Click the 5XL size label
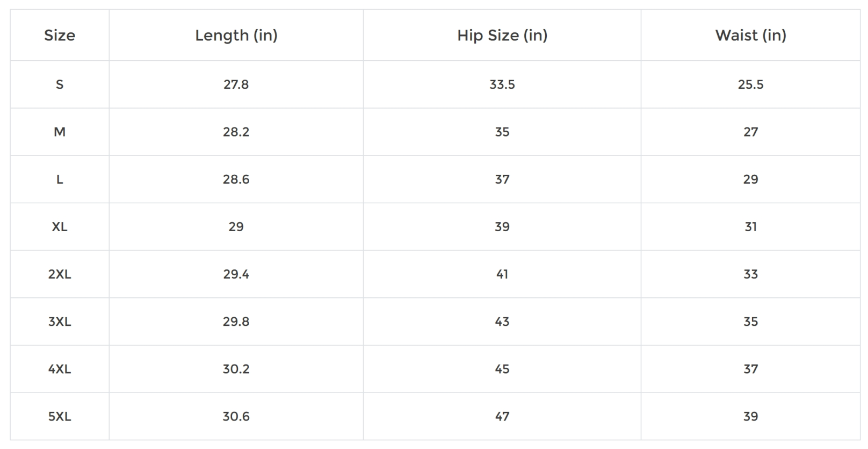 pyautogui.click(x=60, y=416)
